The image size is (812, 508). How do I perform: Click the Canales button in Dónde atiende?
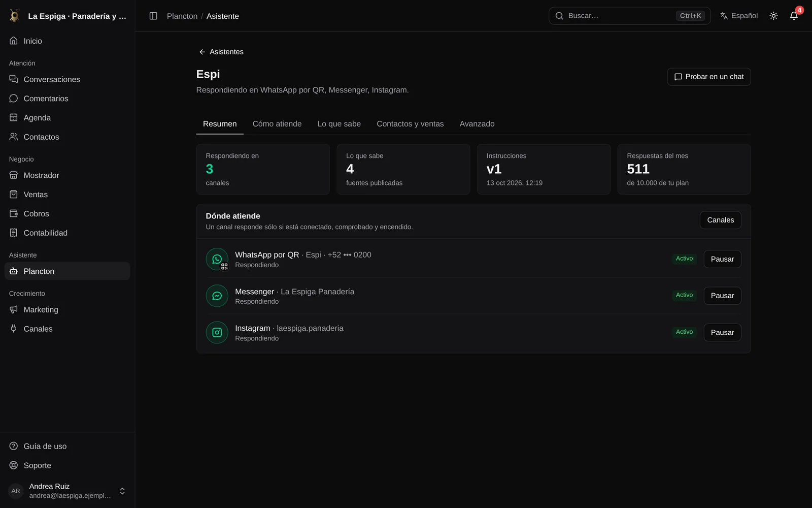[x=721, y=220]
